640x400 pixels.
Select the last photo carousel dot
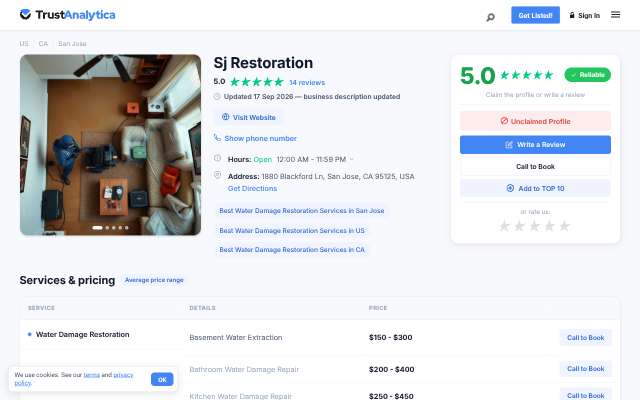pos(127,228)
